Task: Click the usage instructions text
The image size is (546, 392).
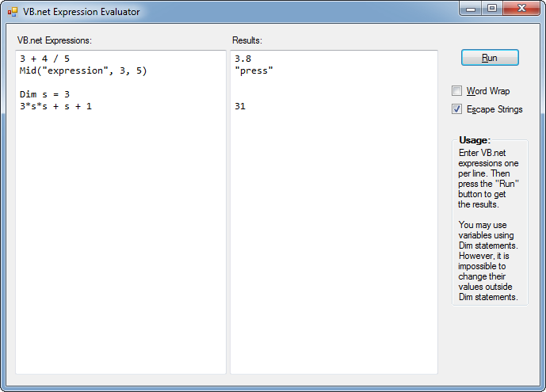Action: [488, 225]
